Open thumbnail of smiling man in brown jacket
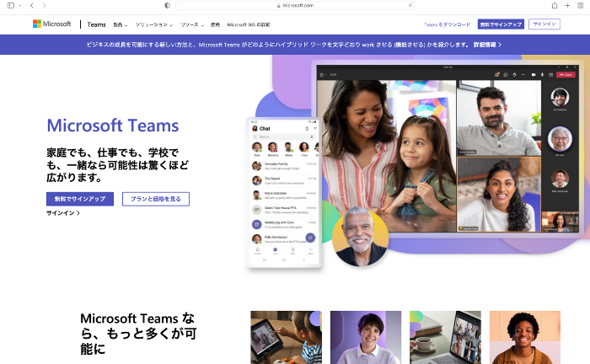 525,337
